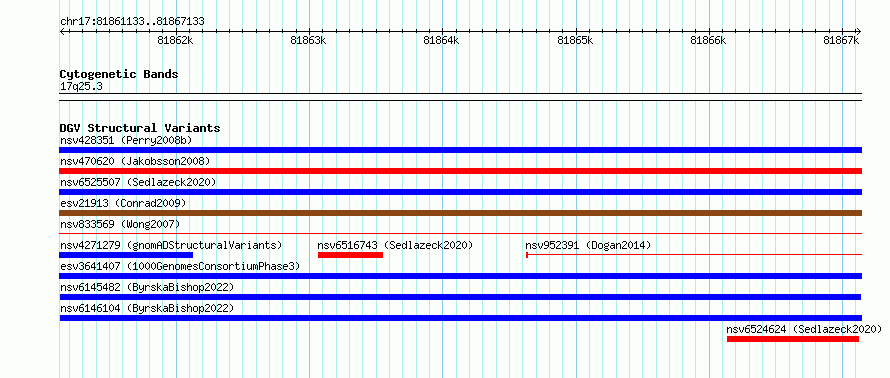Select the red nsv6524624 variant bar
This screenshot has height=378, width=890.
[793, 339]
